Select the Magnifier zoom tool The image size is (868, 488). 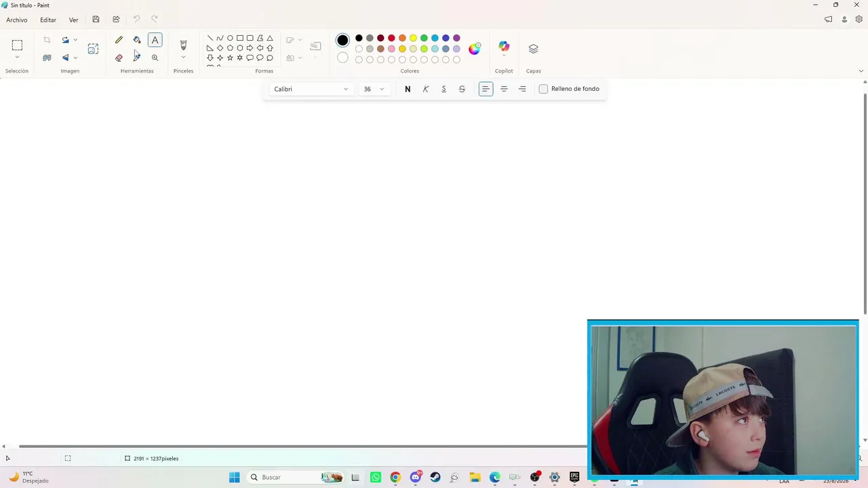click(155, 58)
